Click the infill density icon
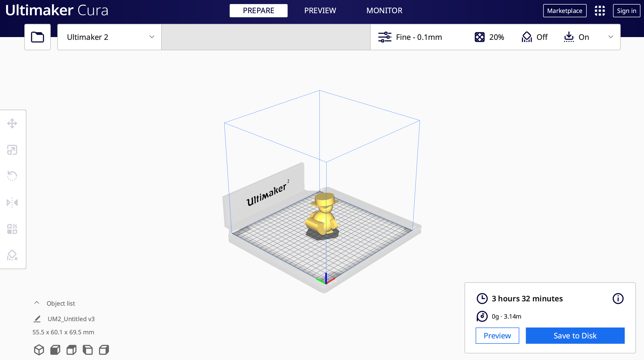This screenshot has width=644, height=360. tap(480, 37)
